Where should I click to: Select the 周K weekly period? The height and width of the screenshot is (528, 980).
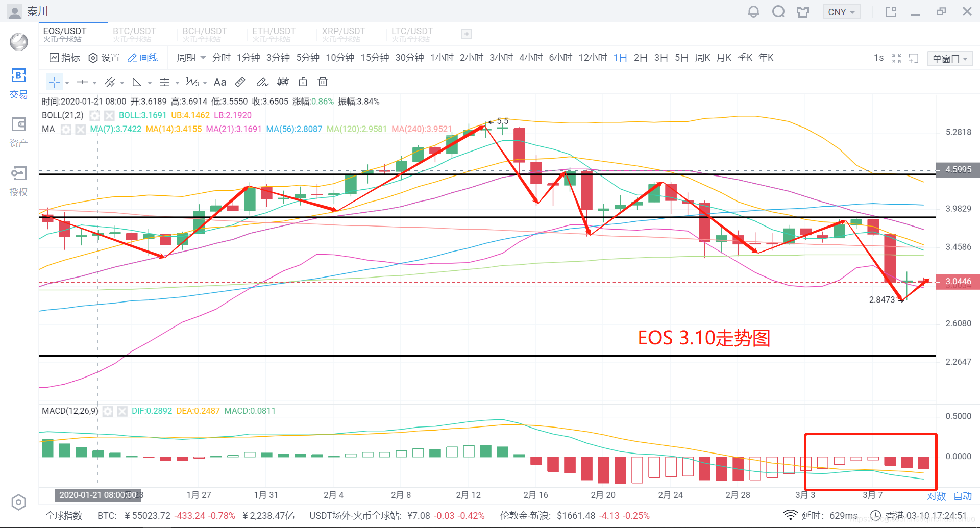(703, 58)
